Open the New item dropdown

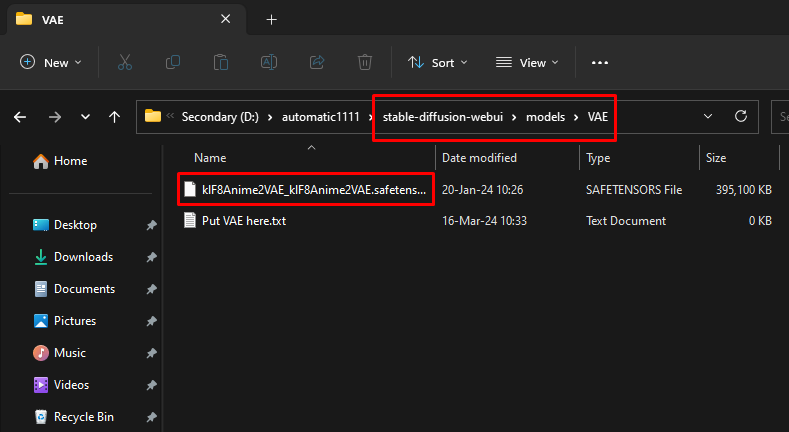[51, 62]
